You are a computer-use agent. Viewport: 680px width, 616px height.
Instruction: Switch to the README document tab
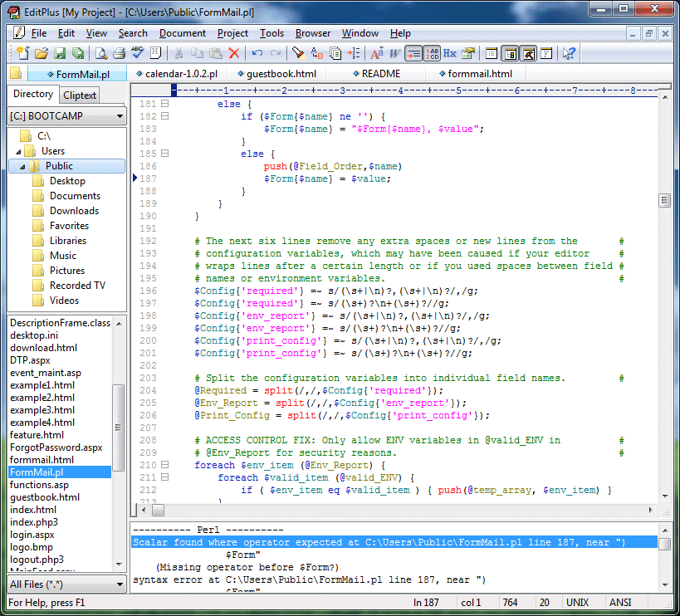coord(376,74)
